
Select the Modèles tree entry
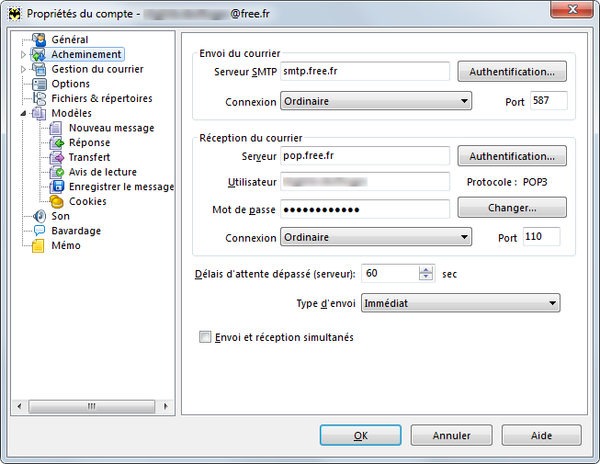(x=72, y=113)
